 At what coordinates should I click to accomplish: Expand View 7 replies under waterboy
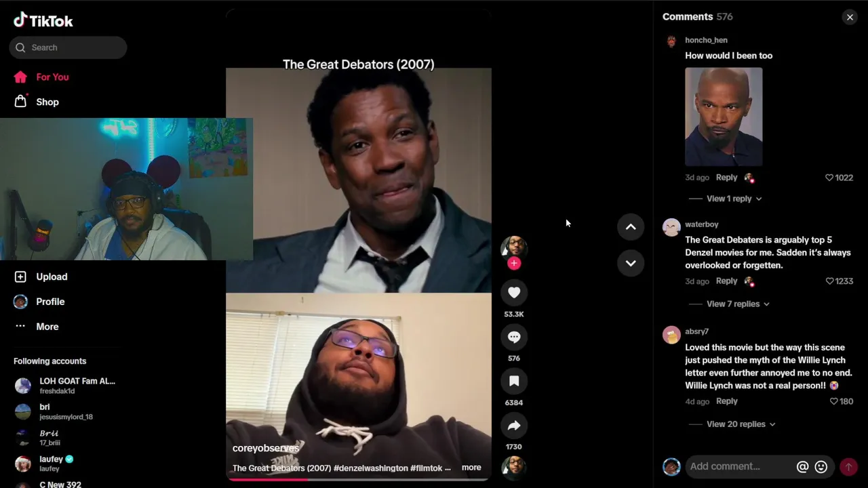[738, 304]
